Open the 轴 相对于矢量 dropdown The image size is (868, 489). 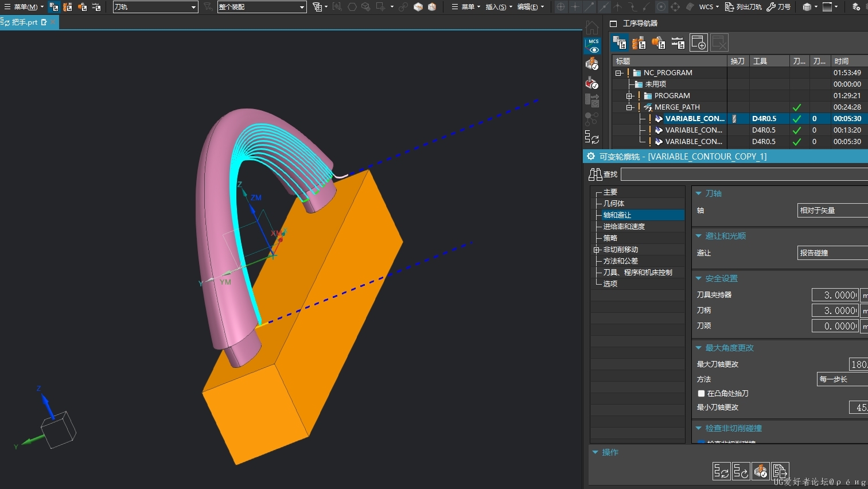point(832,211)
